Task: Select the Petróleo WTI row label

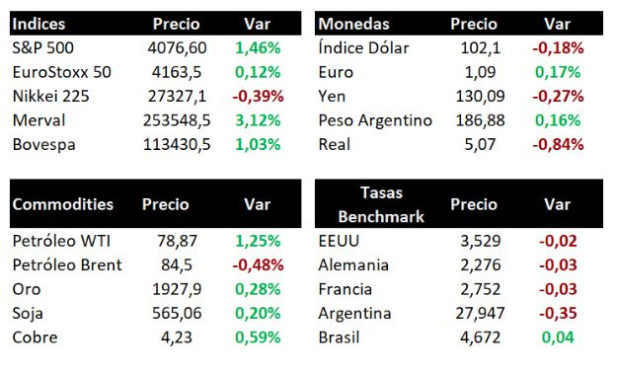Action: pos(61,241)
